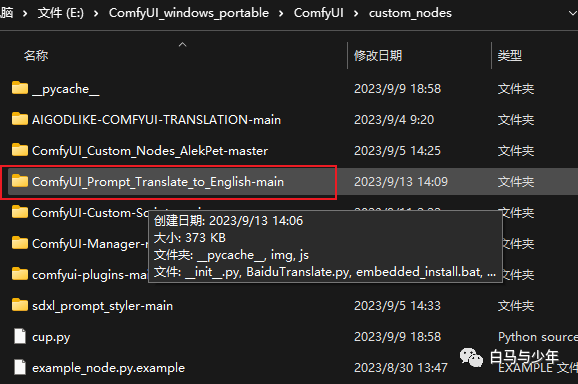This screenshot has width=578, height=384.
Task: Expand the address bar history dropdown
Action: (572, 13)
